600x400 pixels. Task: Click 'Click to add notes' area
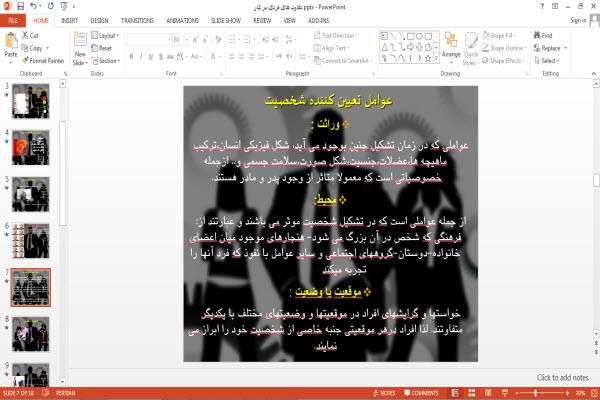[562, 378]
